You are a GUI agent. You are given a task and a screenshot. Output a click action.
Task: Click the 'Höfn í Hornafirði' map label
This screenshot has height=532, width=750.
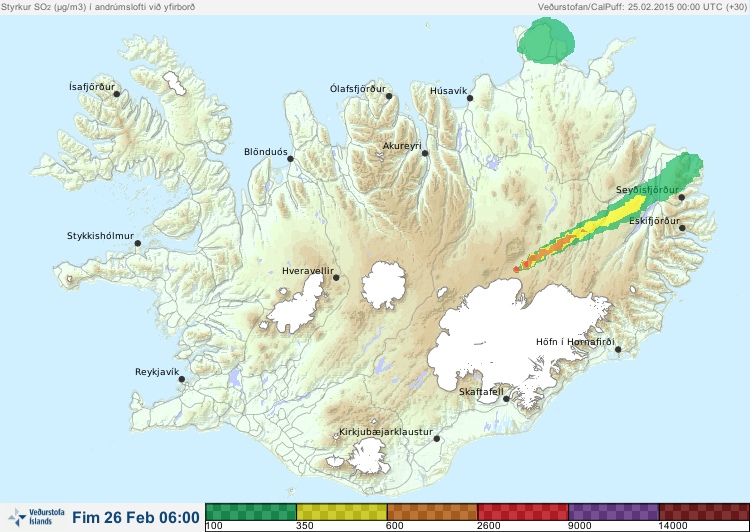coord(575,342)
